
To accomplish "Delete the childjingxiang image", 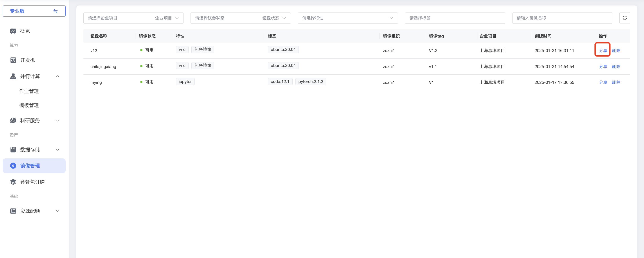I will (x=616, y=66).
